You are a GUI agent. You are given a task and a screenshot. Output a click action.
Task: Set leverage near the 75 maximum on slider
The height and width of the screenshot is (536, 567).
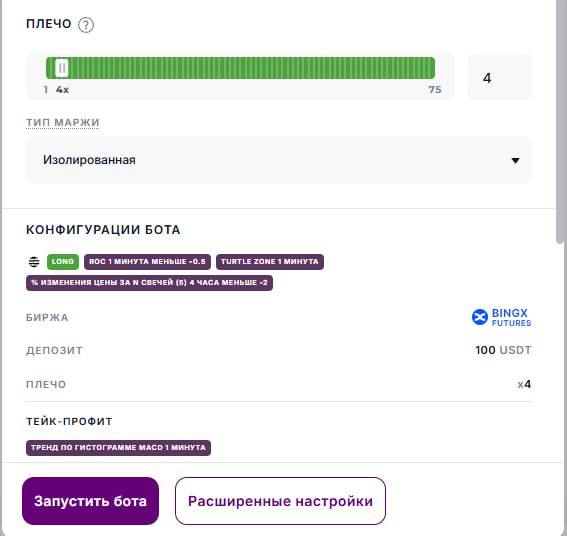(x=432, y=68)
